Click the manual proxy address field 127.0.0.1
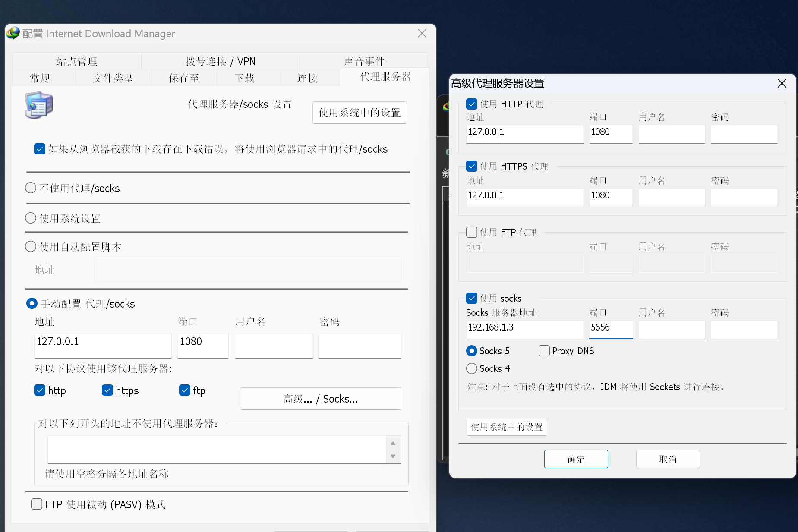Viewport: 798px width, 532px height. pyautogui.click(x=103, y=346)
